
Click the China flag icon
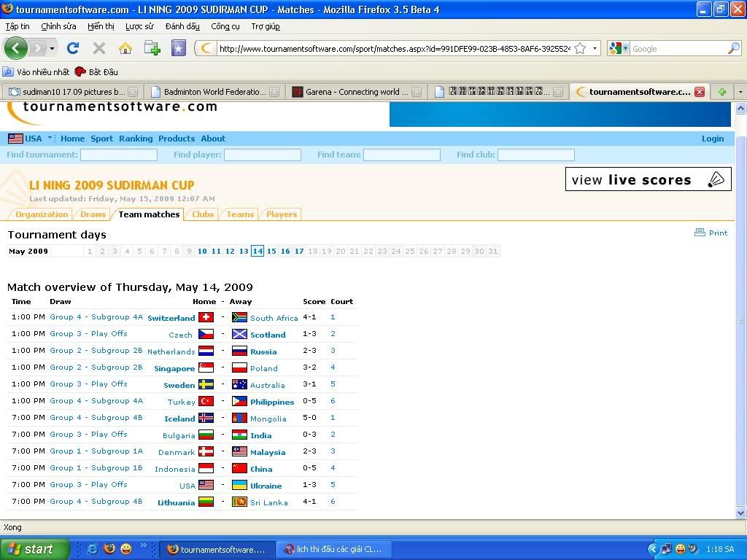tap(239, 469)
